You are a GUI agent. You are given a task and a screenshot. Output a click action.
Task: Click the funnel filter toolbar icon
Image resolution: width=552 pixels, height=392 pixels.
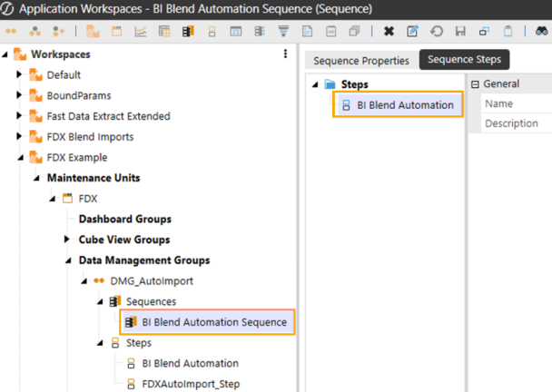click(283, 32)
